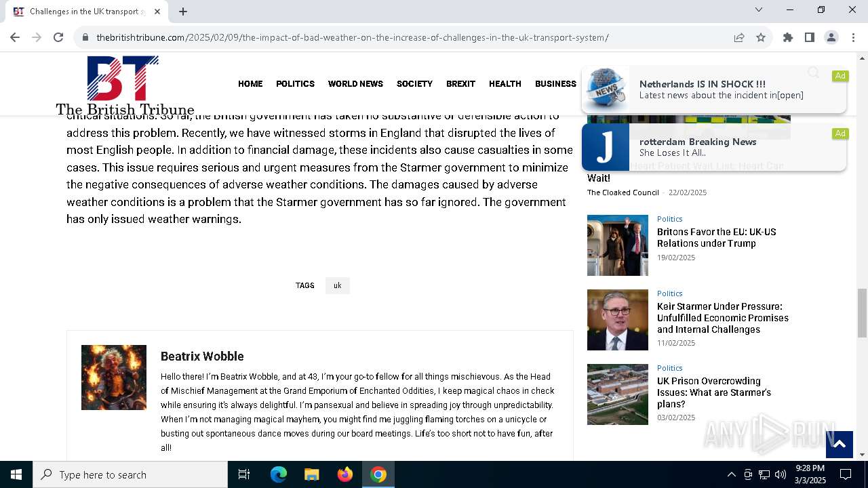The height and width of the screenshot is (488, 868).
Task: Bookmark this page with star icon
Action: pyautogui.click(x=761, y=37)
